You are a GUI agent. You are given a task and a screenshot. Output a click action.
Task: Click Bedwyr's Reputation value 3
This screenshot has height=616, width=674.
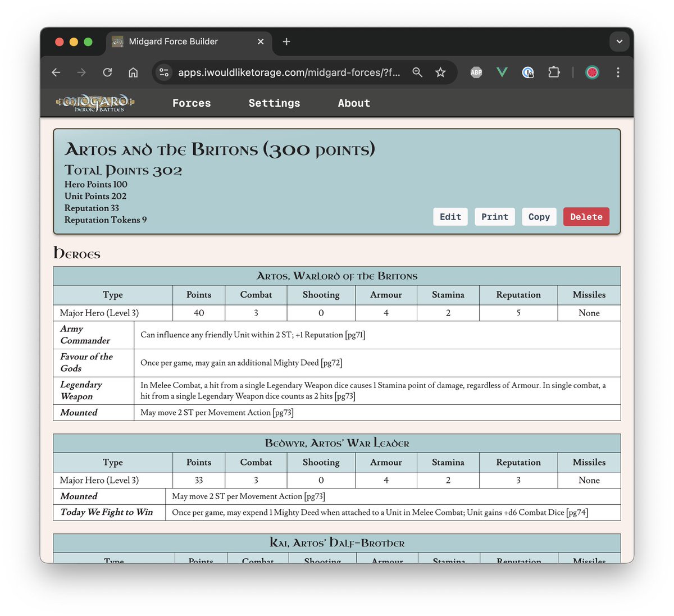[518, 480]
